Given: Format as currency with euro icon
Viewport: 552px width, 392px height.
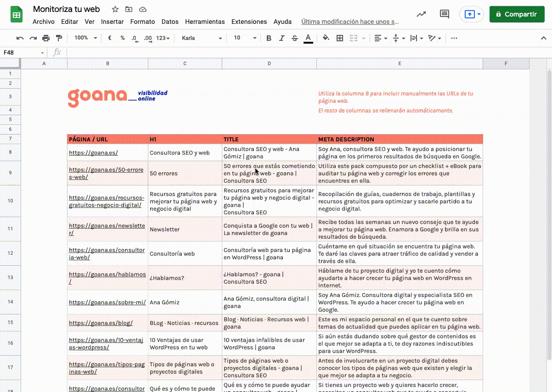Looking at the screenshot, I should click(x=110, y=38).
